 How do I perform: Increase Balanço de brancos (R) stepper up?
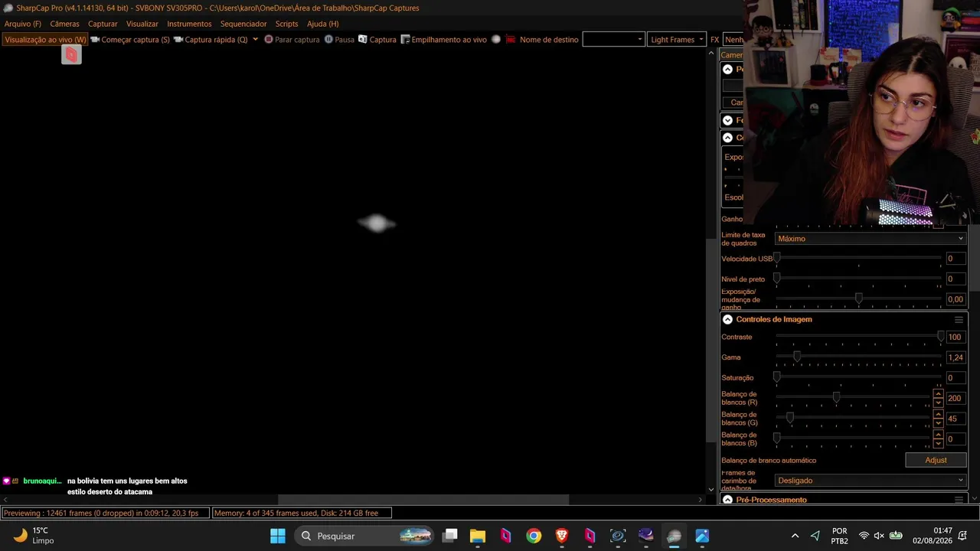(x=938, y=394)
